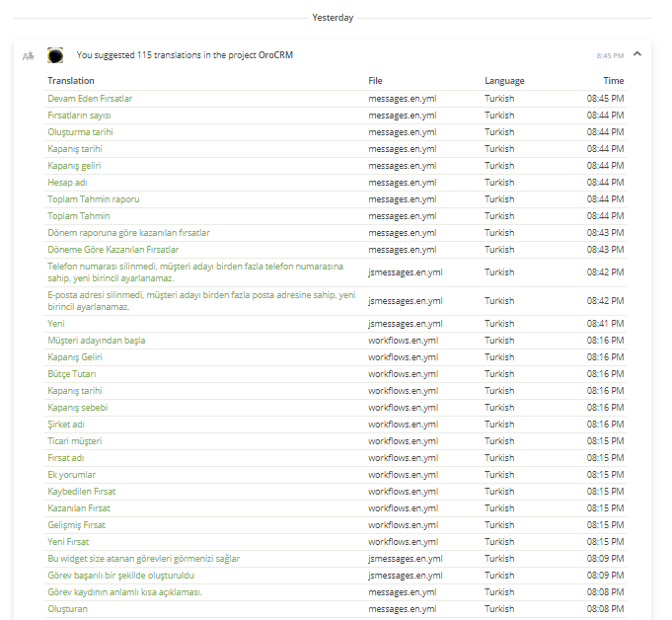Click file name in "Yeni" row

tap(405, 324)
